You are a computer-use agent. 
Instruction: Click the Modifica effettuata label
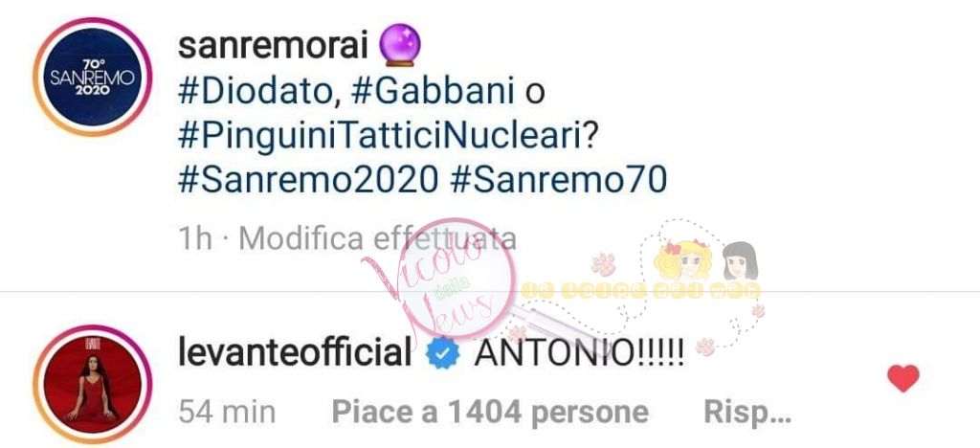[x=377, y=238]
